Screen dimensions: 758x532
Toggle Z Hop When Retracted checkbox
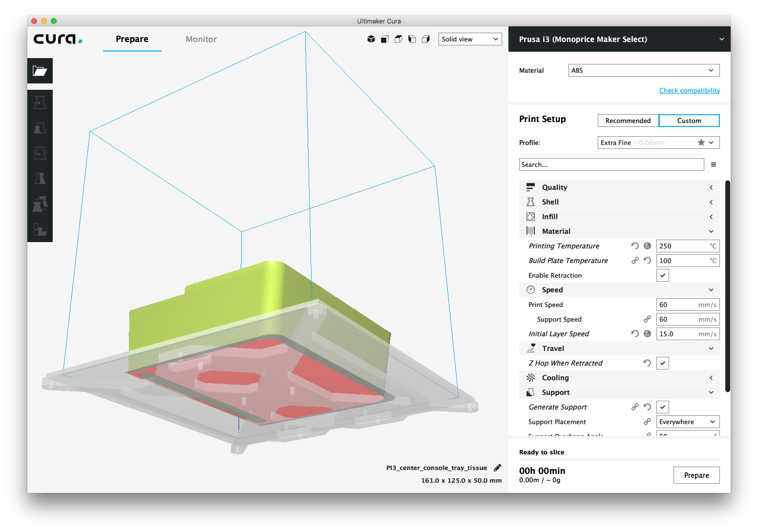pos(663,363)
